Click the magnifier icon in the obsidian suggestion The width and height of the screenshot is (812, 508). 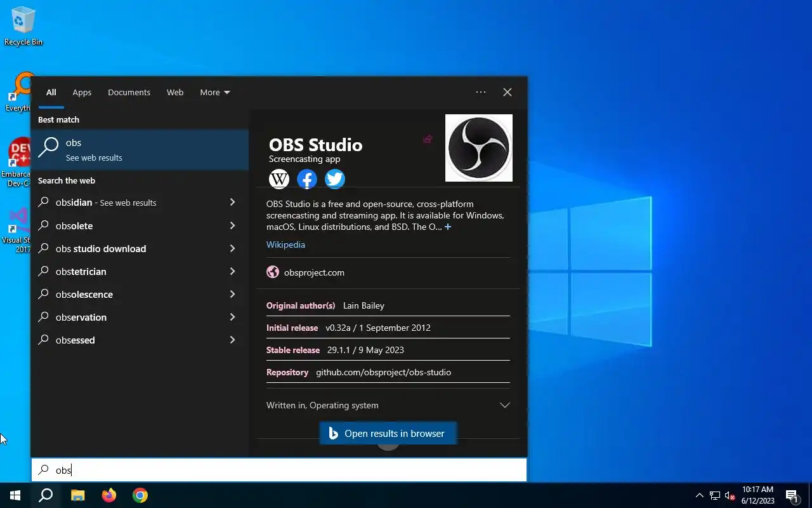tap(43, 202)
